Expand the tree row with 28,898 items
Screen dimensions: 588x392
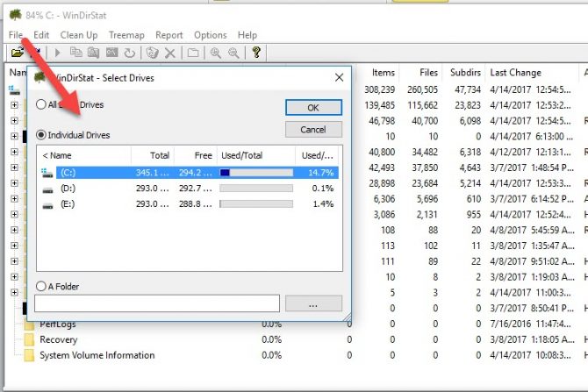click(x=14, y=183)
